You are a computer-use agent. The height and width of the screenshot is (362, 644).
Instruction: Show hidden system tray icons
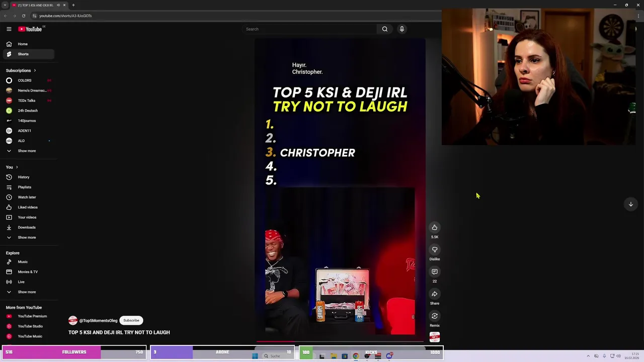[x=588, y=356]
